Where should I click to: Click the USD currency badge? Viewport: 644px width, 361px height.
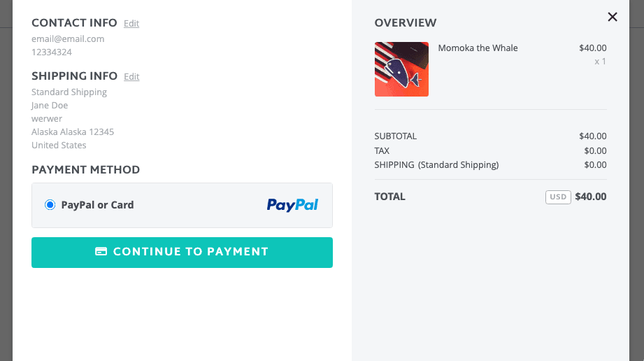tap(558, 197)
